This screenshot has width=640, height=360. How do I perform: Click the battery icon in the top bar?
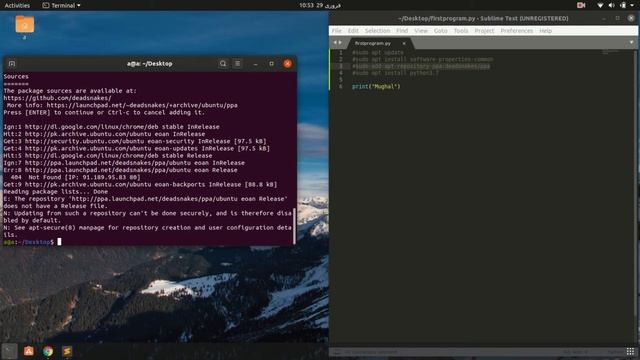click(623, 5)
